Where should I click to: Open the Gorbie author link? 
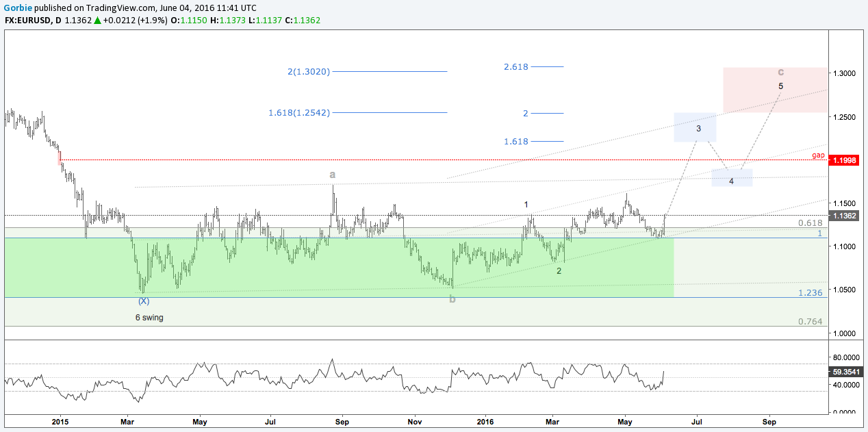click(x=18, y=8)
